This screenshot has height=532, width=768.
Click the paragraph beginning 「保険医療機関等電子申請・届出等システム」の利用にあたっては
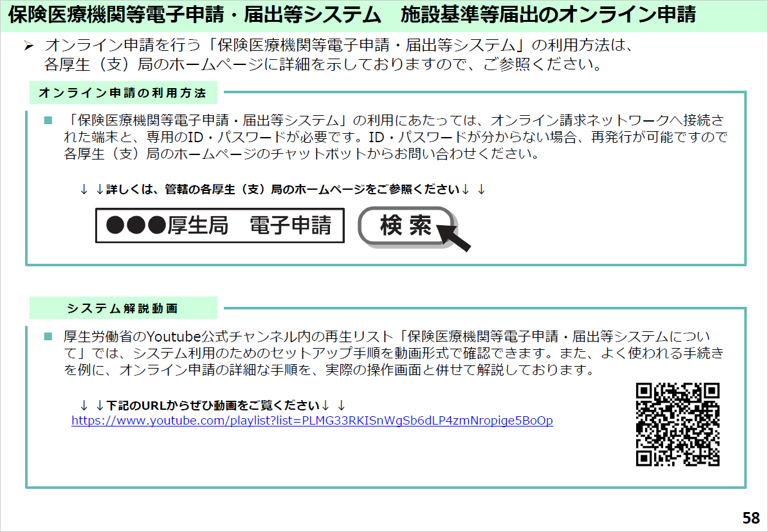[x=396, y=137]
